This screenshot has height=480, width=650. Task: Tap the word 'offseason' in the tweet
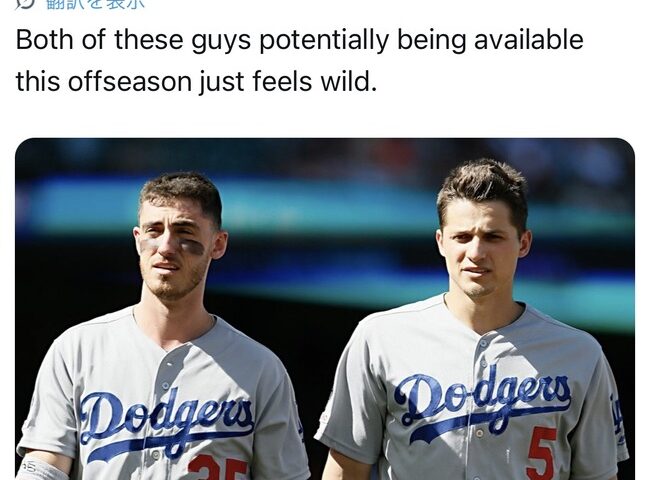click(x=130, y=81)
